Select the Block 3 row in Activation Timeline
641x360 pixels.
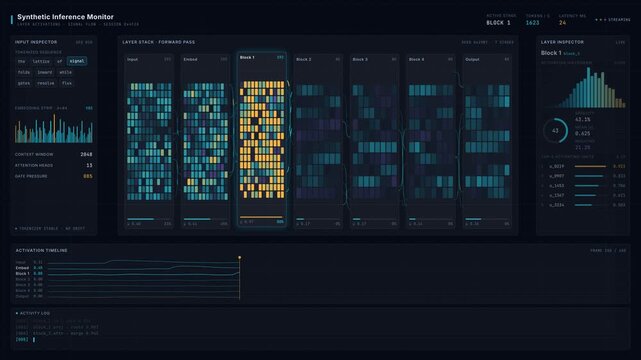click(x=127, y=285)
